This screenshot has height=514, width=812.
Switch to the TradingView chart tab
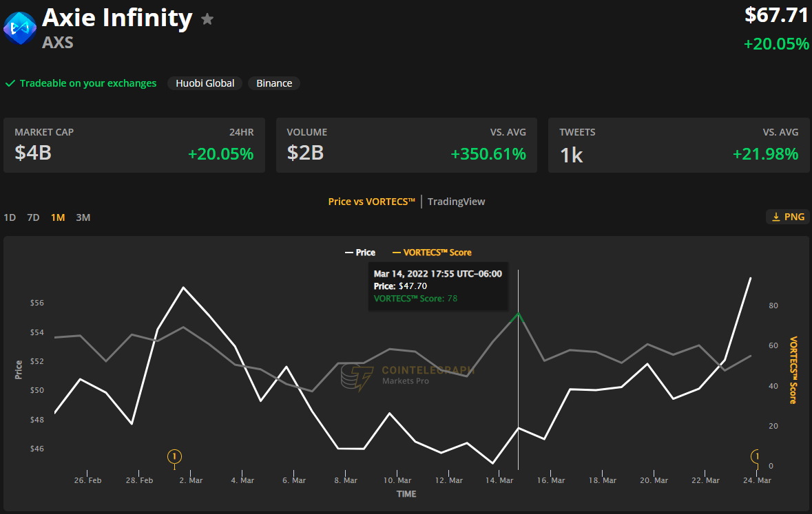(x=456, y=202)
